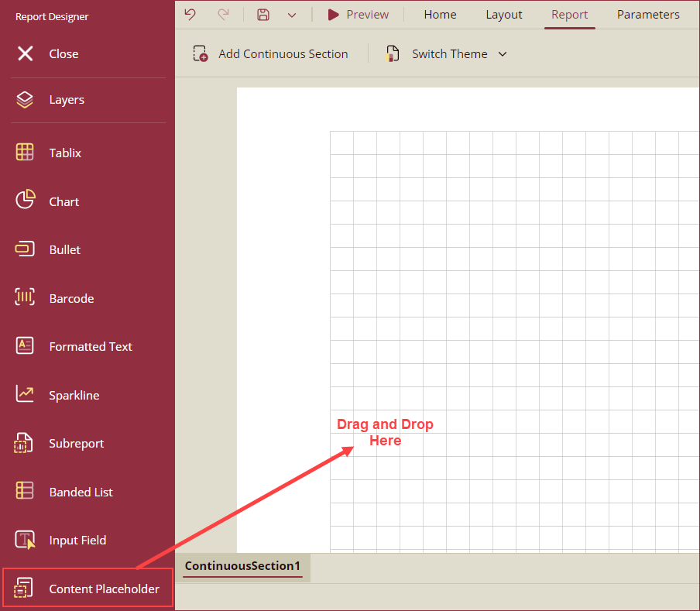The image size is (700, 611).
Task: Click the Undo arrow icon
Action: pyautogui.click(x=190, y=14)
